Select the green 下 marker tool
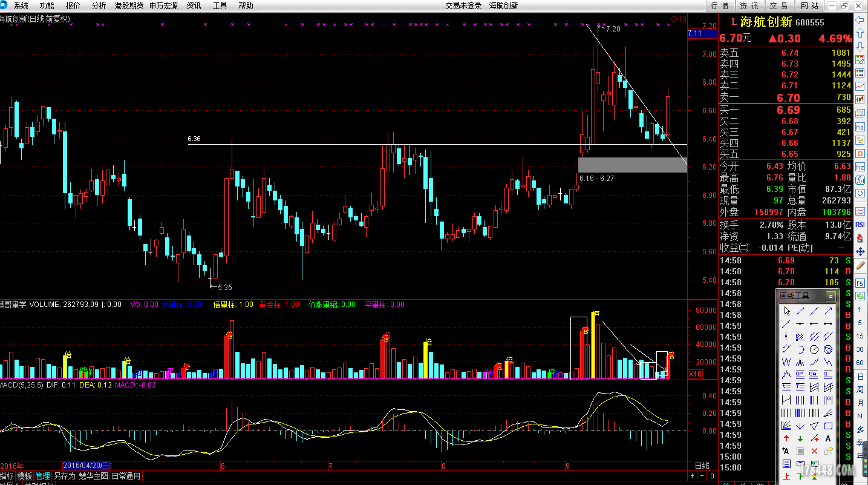This screenshot has height=485, width=868. coord(800,477)
